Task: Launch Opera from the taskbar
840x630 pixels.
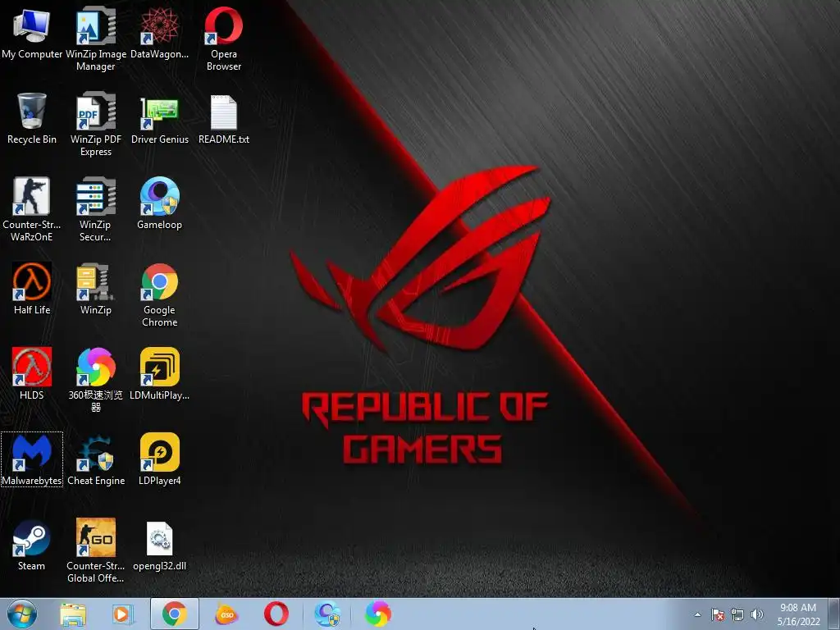Action: [276, 614]
